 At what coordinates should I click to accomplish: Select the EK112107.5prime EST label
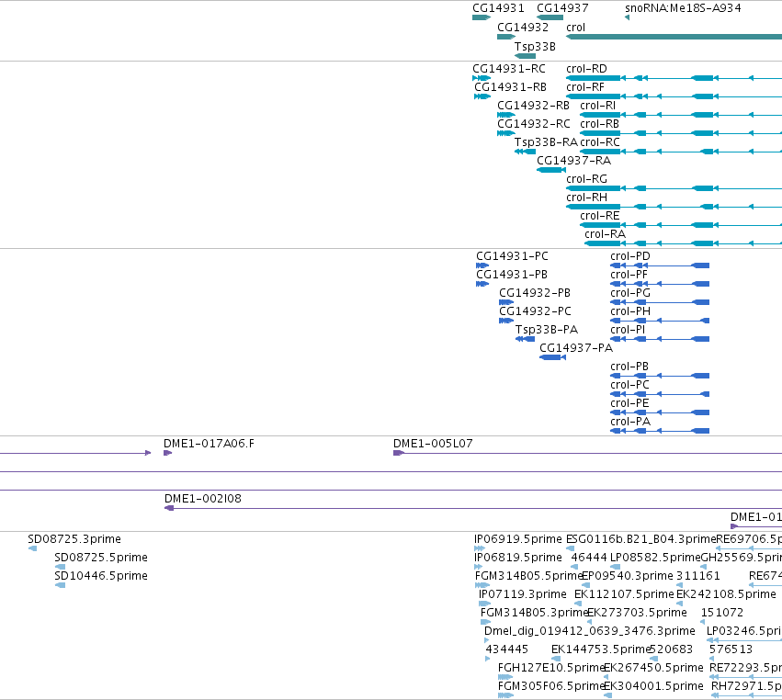624,594
